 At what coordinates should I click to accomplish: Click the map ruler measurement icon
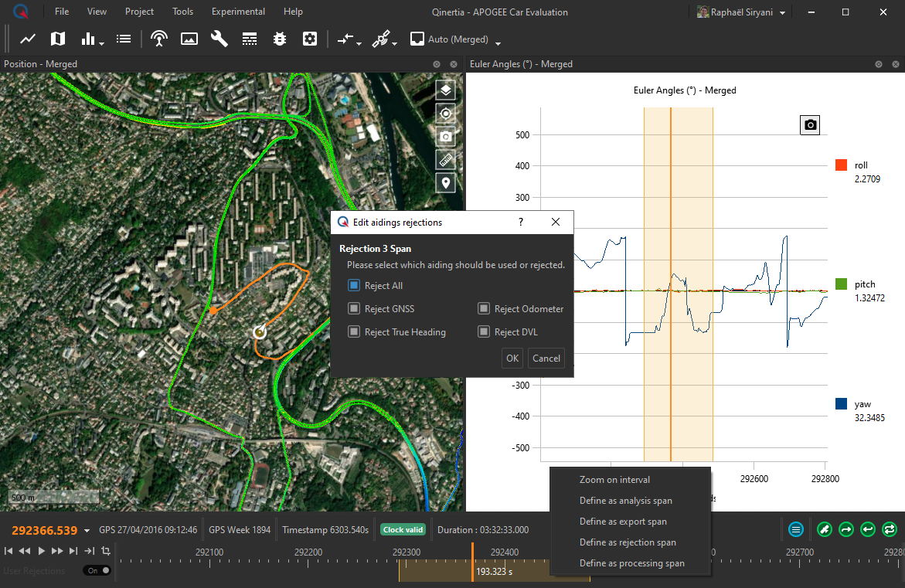[x=445, y=160]
